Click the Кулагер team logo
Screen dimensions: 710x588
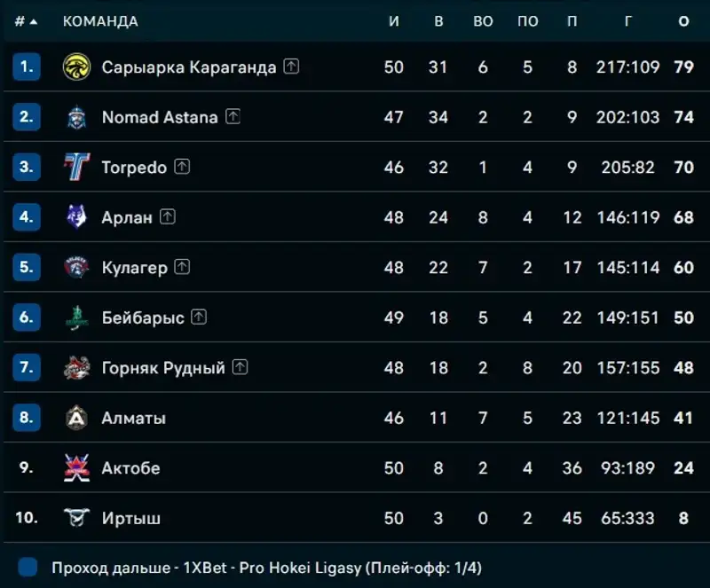tap(77, 267)
